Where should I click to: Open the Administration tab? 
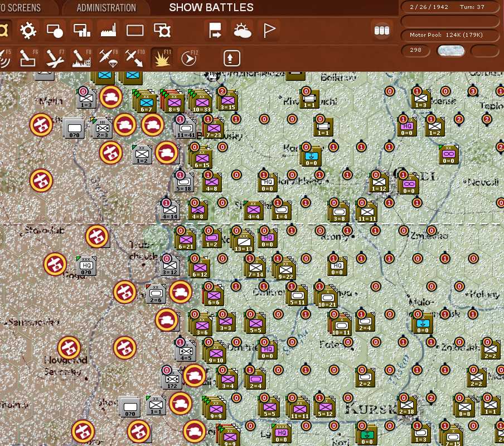click(x=106, y=8)
